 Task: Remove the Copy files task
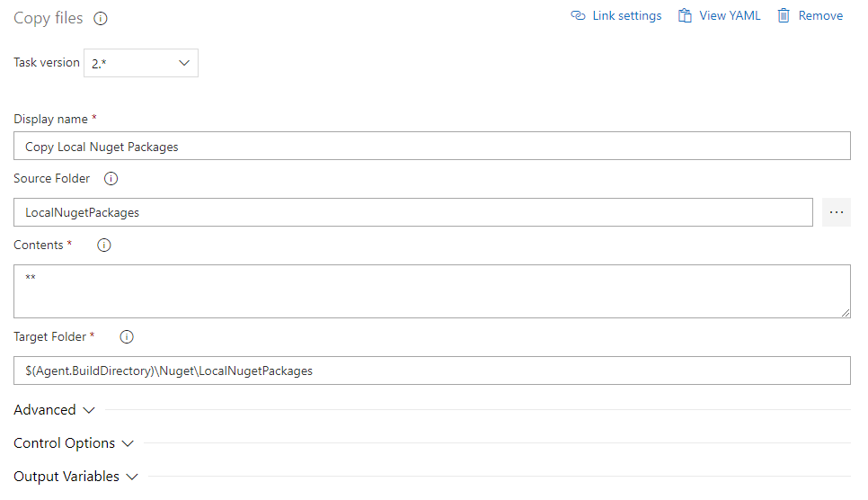[810, 15]
